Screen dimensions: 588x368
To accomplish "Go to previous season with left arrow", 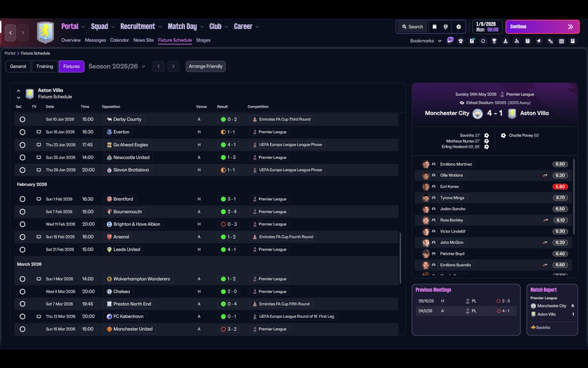I will [x=158, y=66].
